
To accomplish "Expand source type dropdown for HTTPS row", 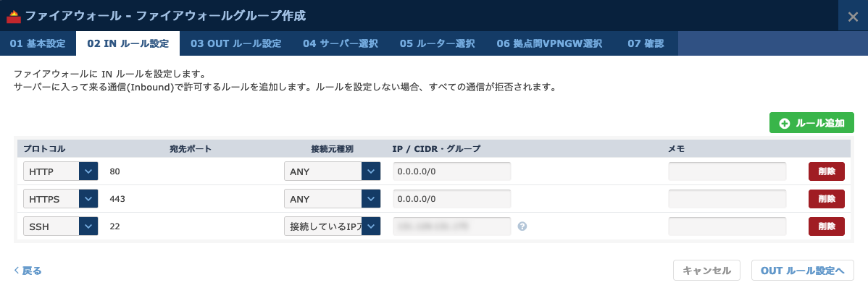I will click(332, 199).
